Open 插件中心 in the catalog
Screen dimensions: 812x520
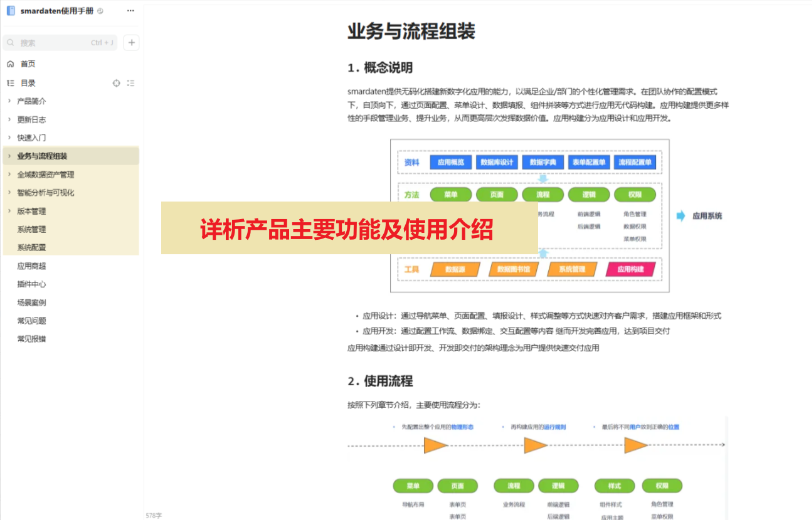coord(32,284)
